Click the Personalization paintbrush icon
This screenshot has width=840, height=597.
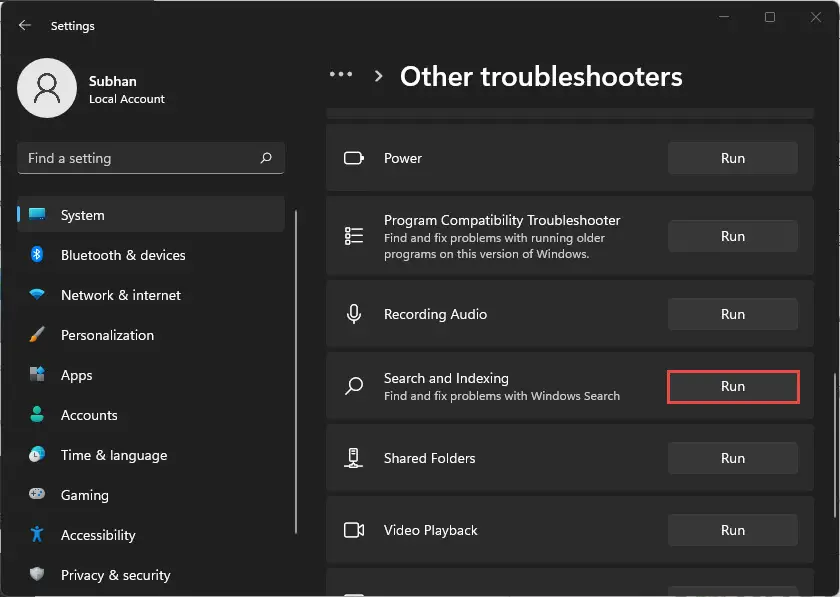(37, 334)
